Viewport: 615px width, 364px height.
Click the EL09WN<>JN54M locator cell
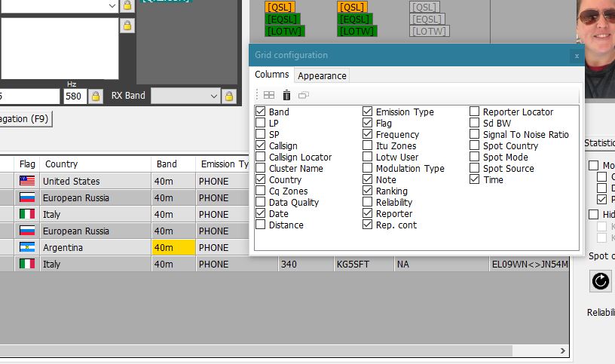point(529,264)
